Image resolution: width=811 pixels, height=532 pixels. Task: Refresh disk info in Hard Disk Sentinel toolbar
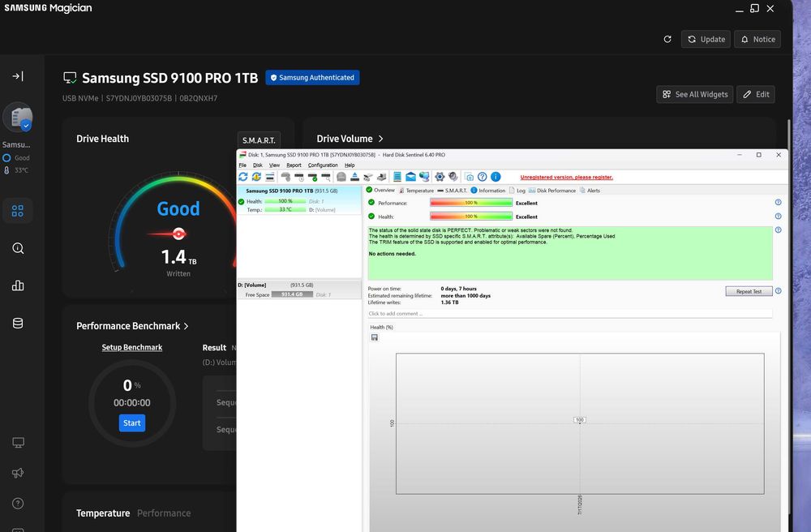(x=242, y=177)
